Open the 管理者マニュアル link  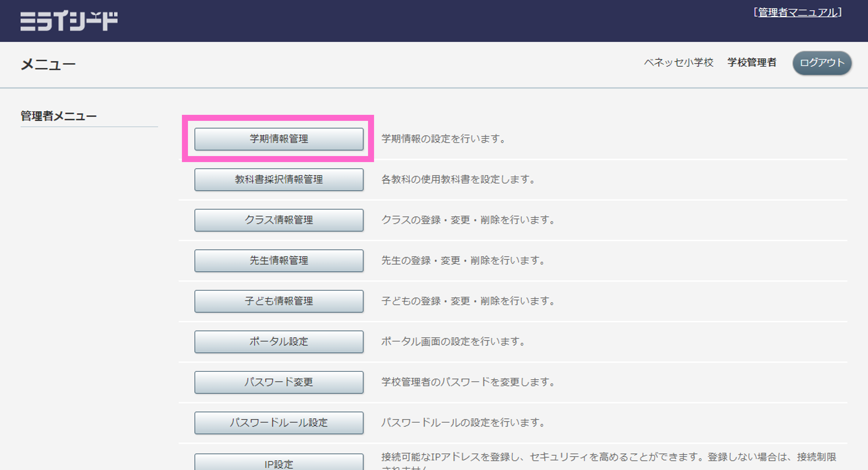[798, 13]
